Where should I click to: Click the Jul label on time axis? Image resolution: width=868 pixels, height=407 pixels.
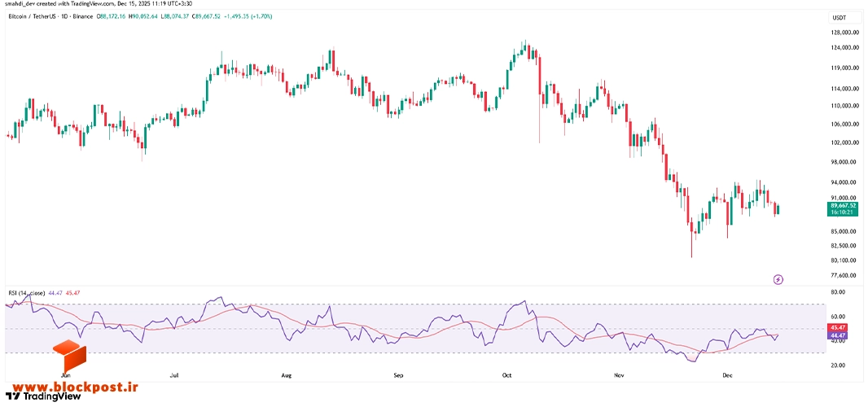173,375
